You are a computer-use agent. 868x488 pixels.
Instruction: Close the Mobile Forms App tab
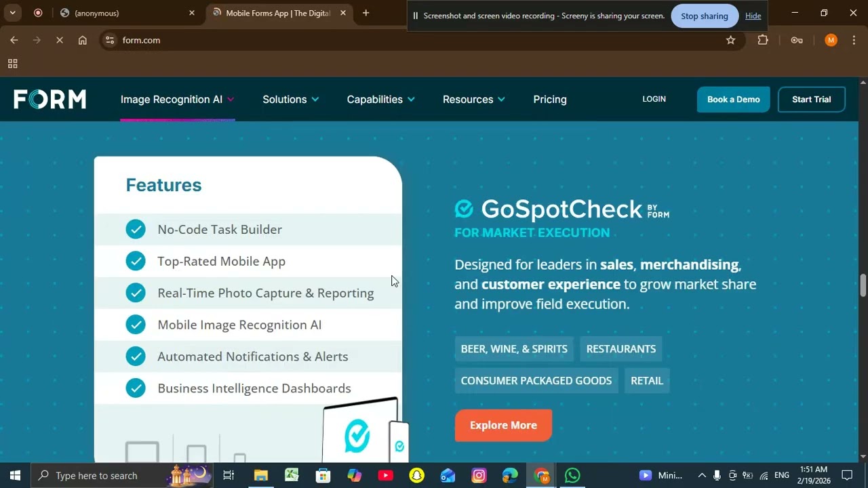(x=343, y=13)
